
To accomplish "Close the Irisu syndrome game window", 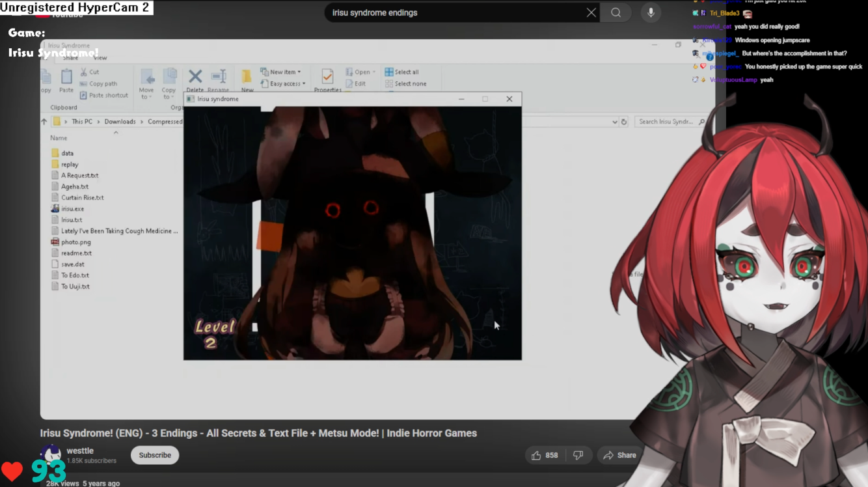I will pos(509,99).
